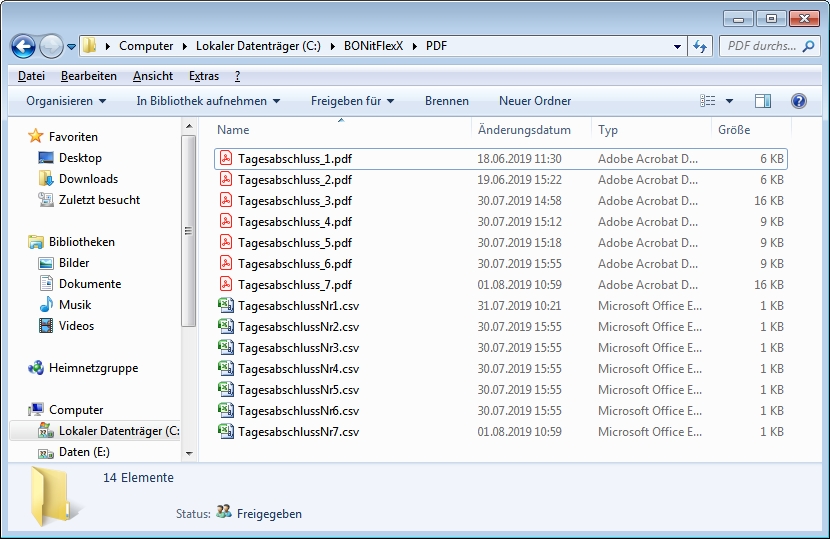Click Lokaler Datenträger (C:) in address path
This screenshot has width=830, height=539.
pos(258,46)
